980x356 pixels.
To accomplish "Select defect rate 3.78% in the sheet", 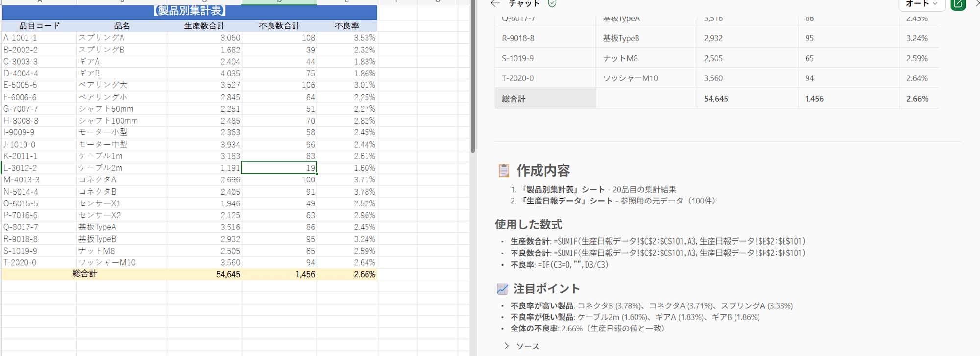I will 347,192.
